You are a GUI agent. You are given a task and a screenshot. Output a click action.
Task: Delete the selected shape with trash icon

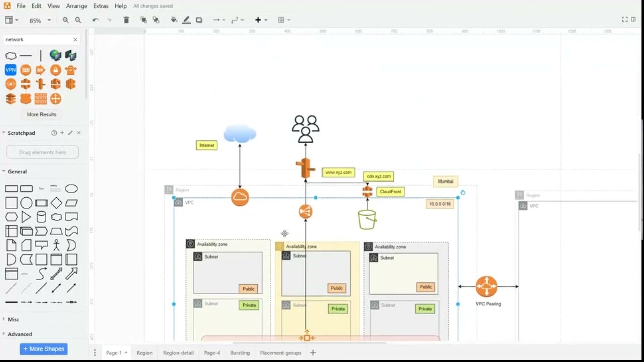[x=126, y=20]
